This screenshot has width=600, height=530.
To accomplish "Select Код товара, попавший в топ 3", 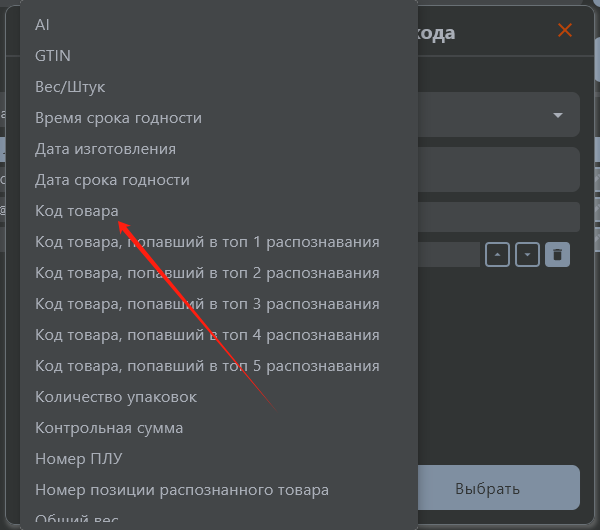I will click(x=207, y=304).
